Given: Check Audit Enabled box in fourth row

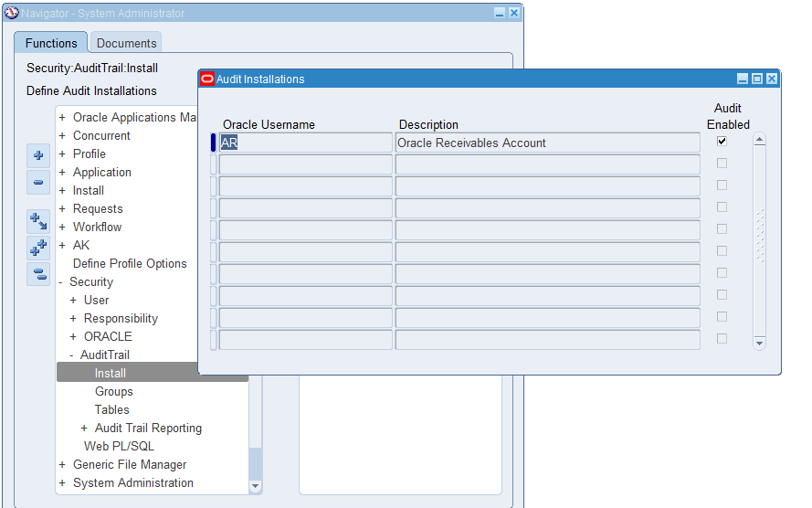Looking at the screenshot, I should coord(722,206).
